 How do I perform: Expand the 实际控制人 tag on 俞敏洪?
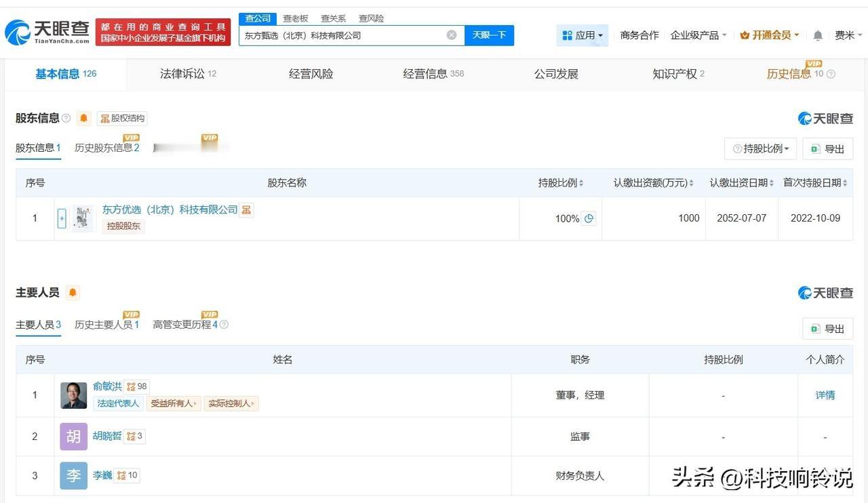click(x=231, y=403)
